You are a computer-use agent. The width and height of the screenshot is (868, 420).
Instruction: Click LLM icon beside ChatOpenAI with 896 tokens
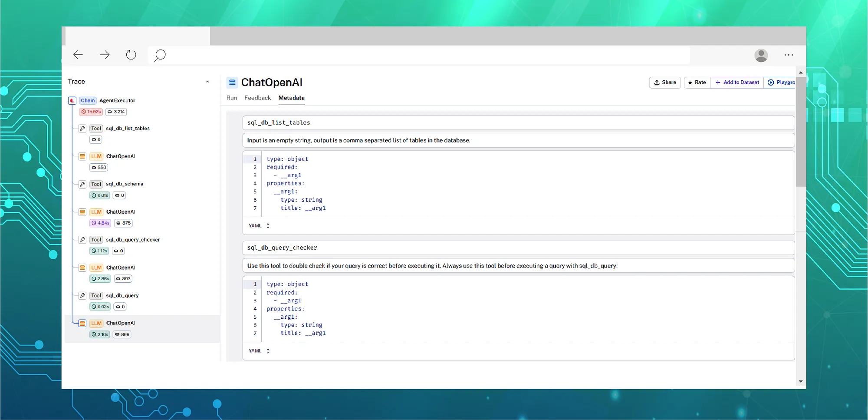click(82, 323)
